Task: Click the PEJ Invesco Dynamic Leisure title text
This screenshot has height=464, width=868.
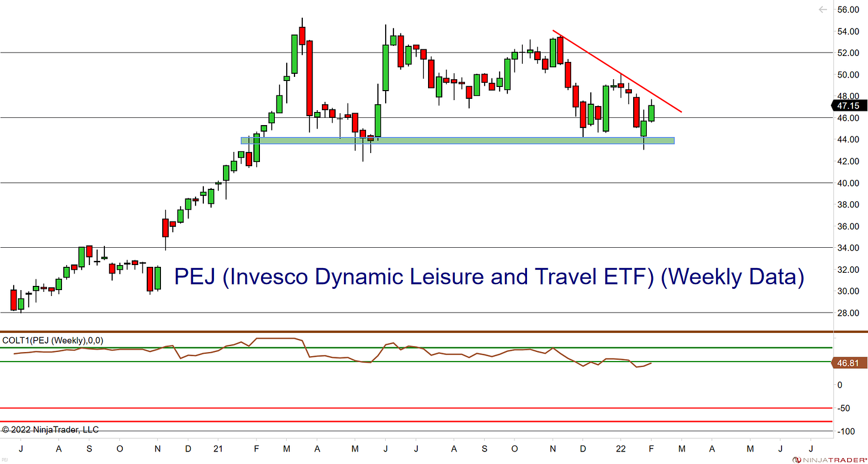Action: [x=489, y=277]
